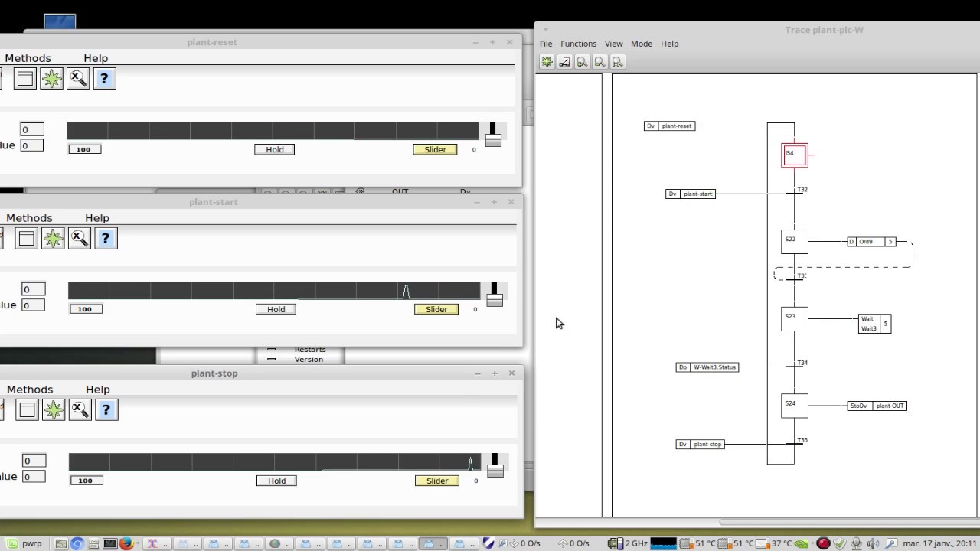The height and width of the screenshot is (551, 980).
Task: Click the red record tray icon
Action: point(823,543)
